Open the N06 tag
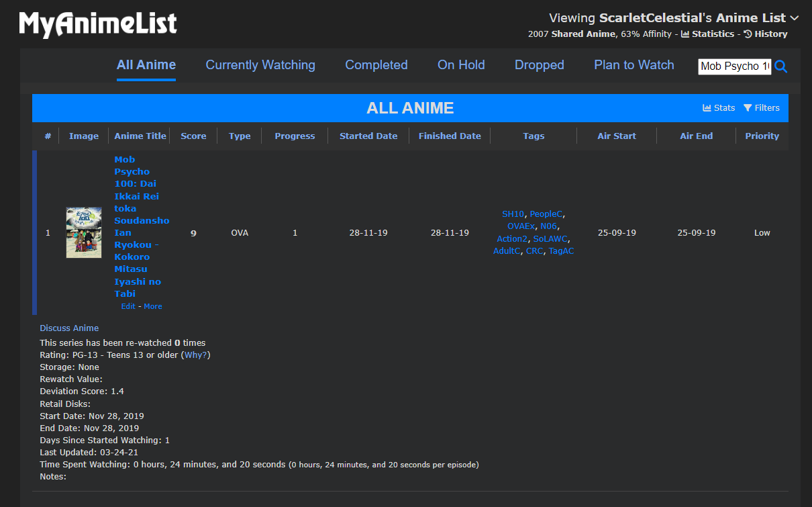 click(548, 226)
